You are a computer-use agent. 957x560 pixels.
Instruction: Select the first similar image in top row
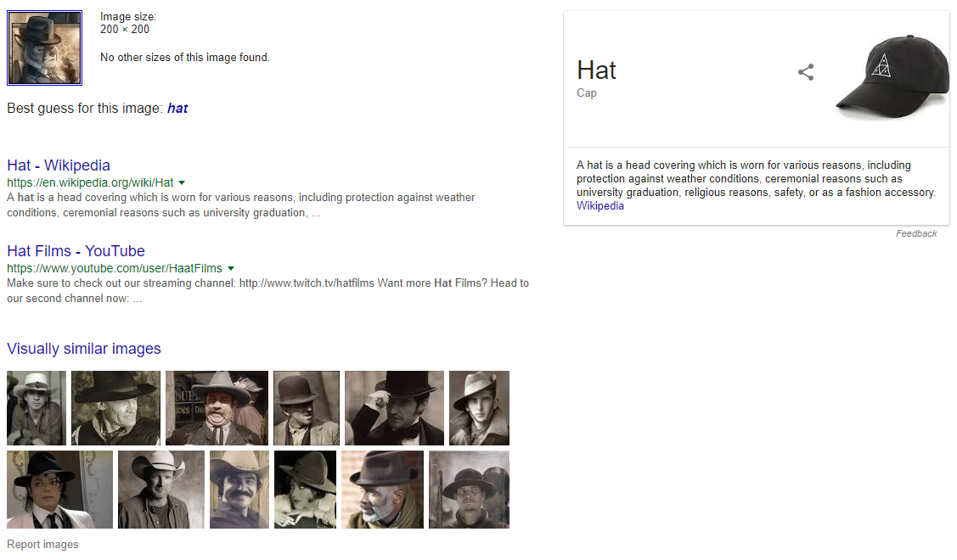[37, 408]
